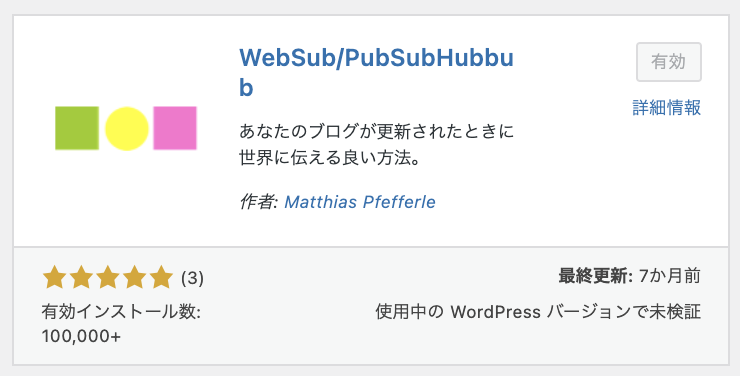This screenshot has width=740, height=376.
Task: Click the 100,000+ install count
Action: point(81,336)
